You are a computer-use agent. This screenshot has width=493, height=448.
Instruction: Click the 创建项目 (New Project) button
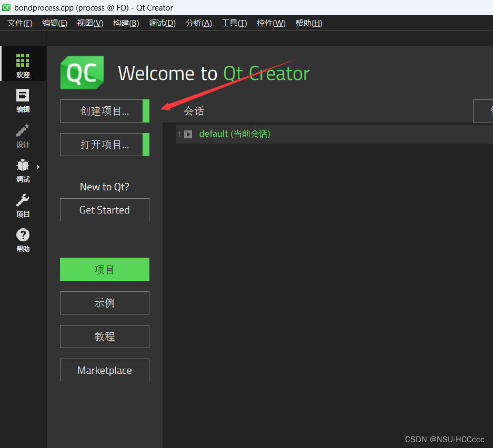103,111
